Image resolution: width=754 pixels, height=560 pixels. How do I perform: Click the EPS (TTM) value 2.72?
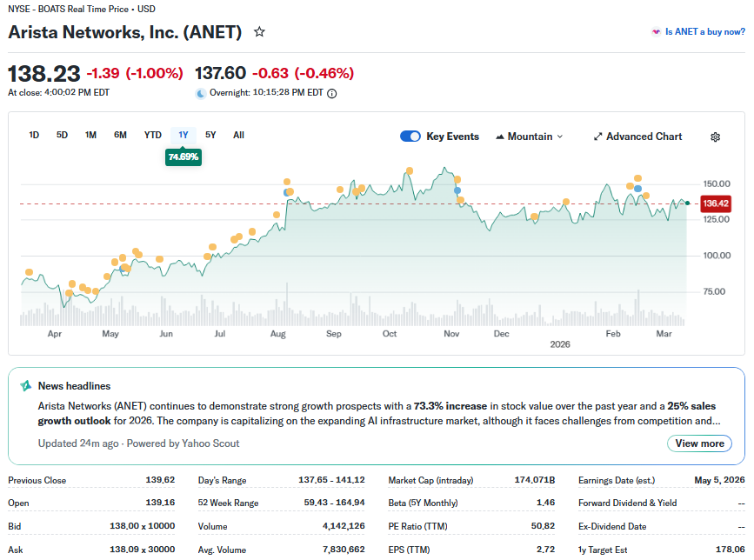546,549
